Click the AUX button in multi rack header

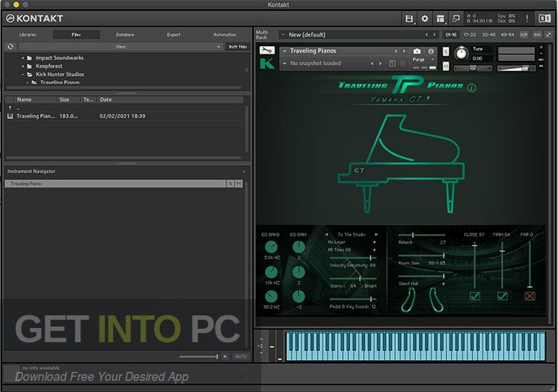pyautogui.click(x=537, y=34)
